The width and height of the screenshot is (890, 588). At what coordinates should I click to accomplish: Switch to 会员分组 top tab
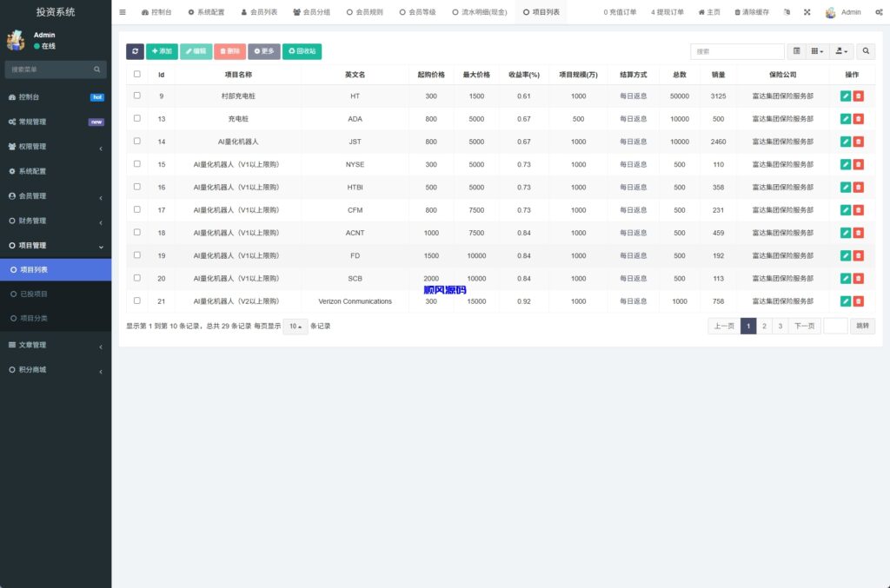312,12
